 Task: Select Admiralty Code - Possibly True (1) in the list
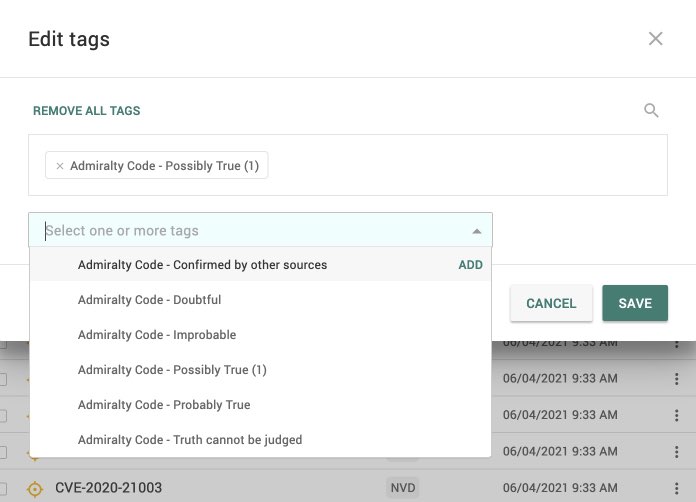point(172,370)
